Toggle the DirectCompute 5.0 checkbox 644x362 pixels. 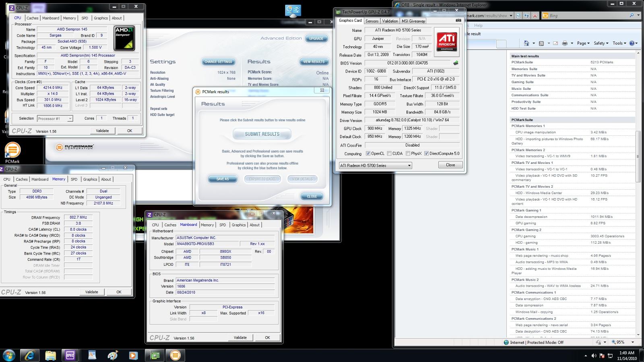click(426, 153)
